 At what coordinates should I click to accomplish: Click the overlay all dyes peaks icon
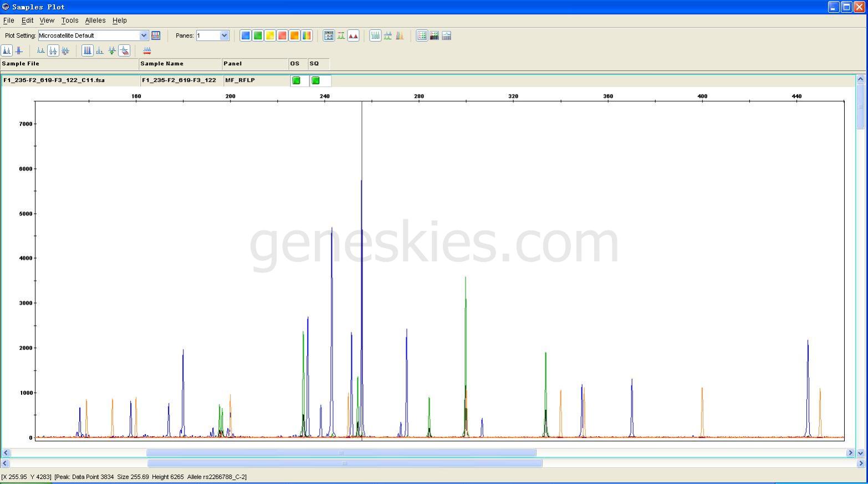click(x=400, y=35)
